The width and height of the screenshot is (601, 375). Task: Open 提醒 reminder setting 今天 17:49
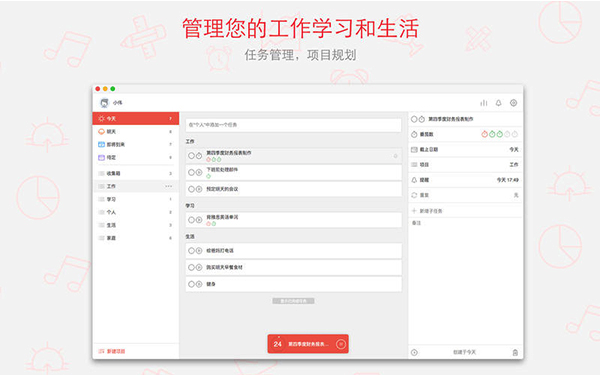point(465,180)
